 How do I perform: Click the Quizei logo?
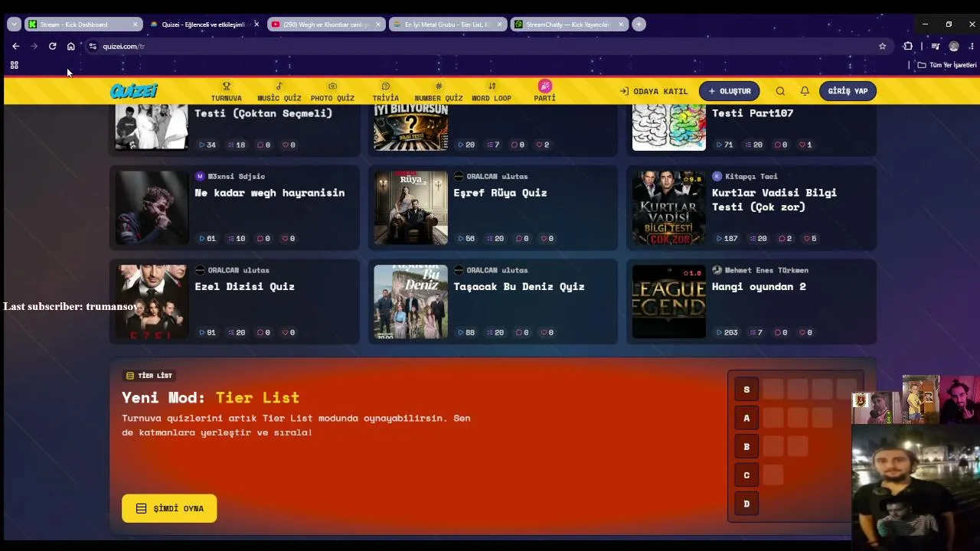[133, 91]
